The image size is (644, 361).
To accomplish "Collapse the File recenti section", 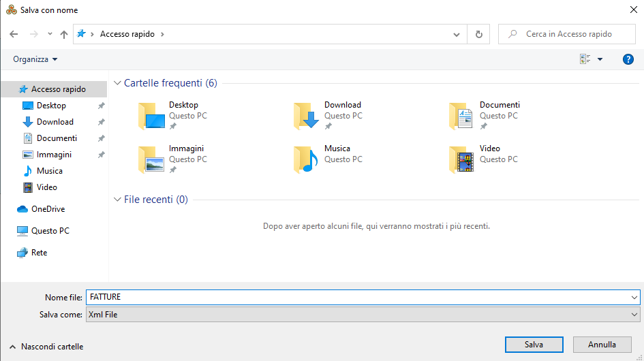I will point(117,200).
